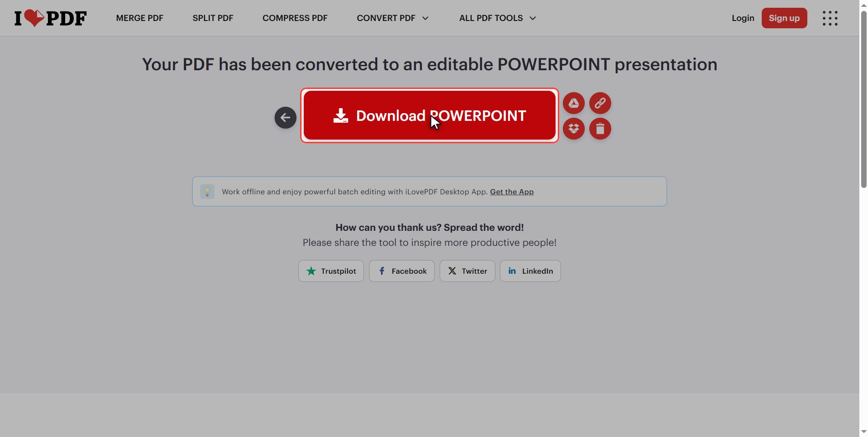Click the lightbulb tip icon
Screen dimensions: 868x437
pos(207,192)
